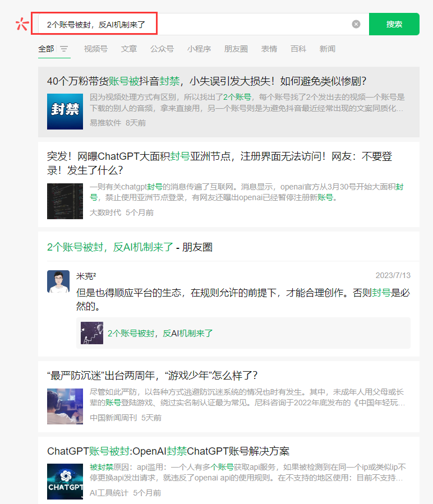Click the blue 封禁 article thumbnail
This screenshot has height=504, width=433.
(65, 112)
